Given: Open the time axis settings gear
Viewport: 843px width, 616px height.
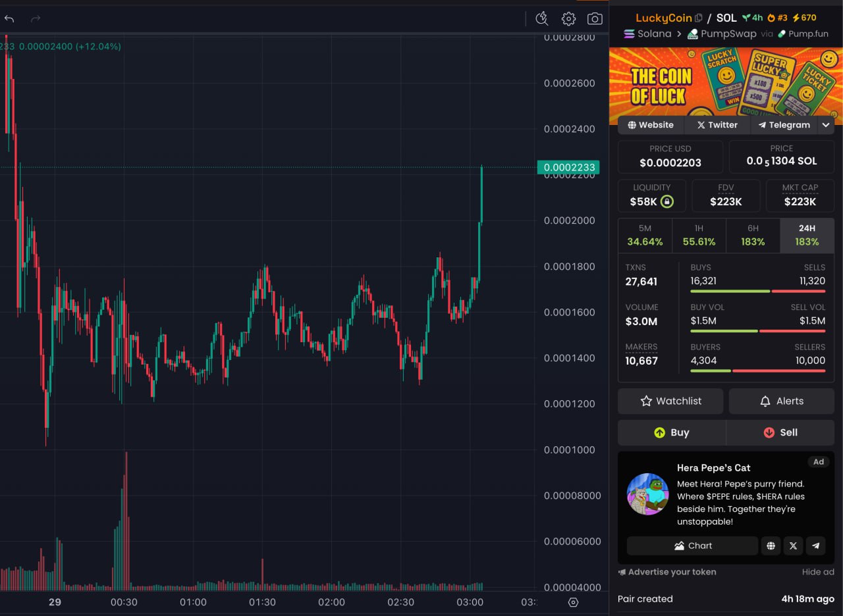Looking at the screenshot, I should click(573, 602).
